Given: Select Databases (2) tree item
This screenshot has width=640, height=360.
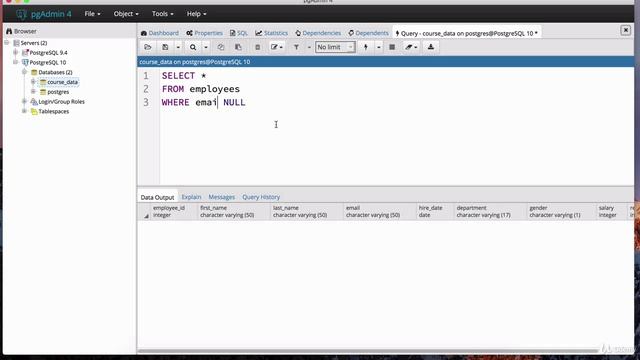Looking at the screenshot, I should pos(55,72).
